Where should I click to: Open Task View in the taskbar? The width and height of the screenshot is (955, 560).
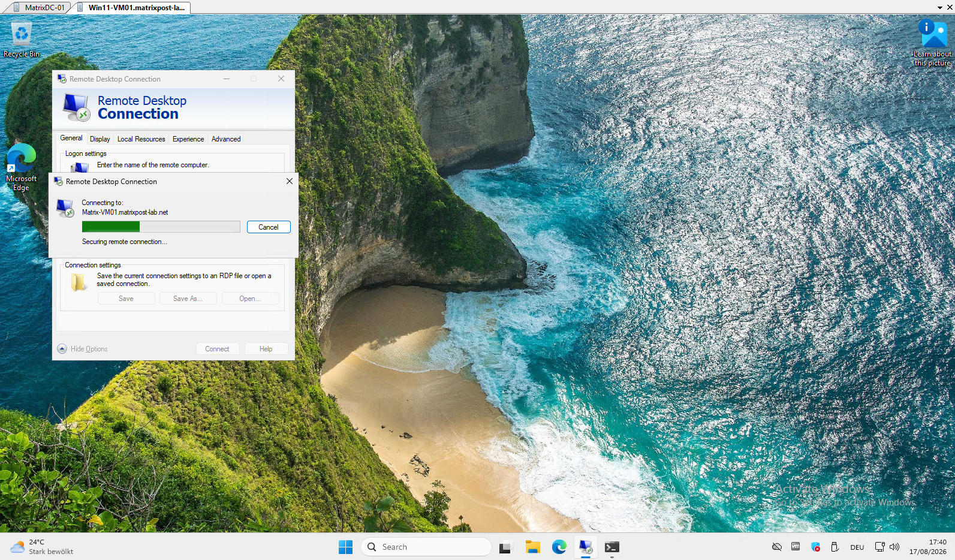[x=505, y=547]
